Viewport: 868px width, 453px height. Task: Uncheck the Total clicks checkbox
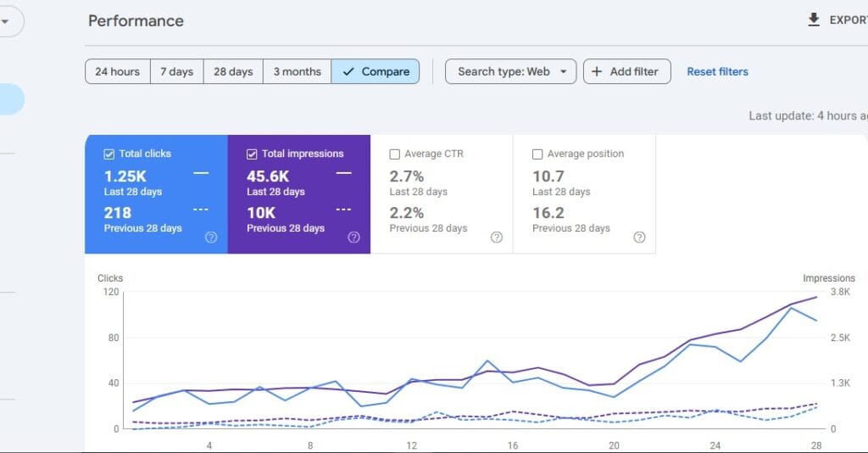(108, 154)
